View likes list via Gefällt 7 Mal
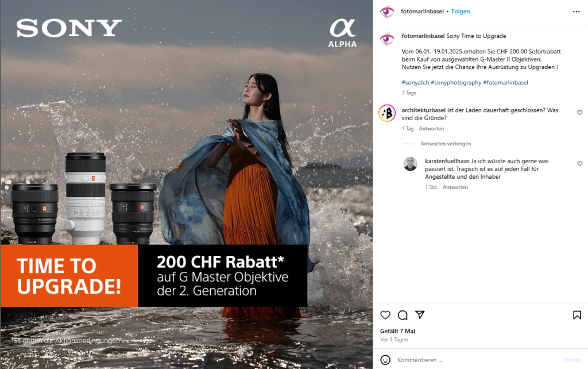Viewport: 588px width, 369px height. [x=397, y=331]
